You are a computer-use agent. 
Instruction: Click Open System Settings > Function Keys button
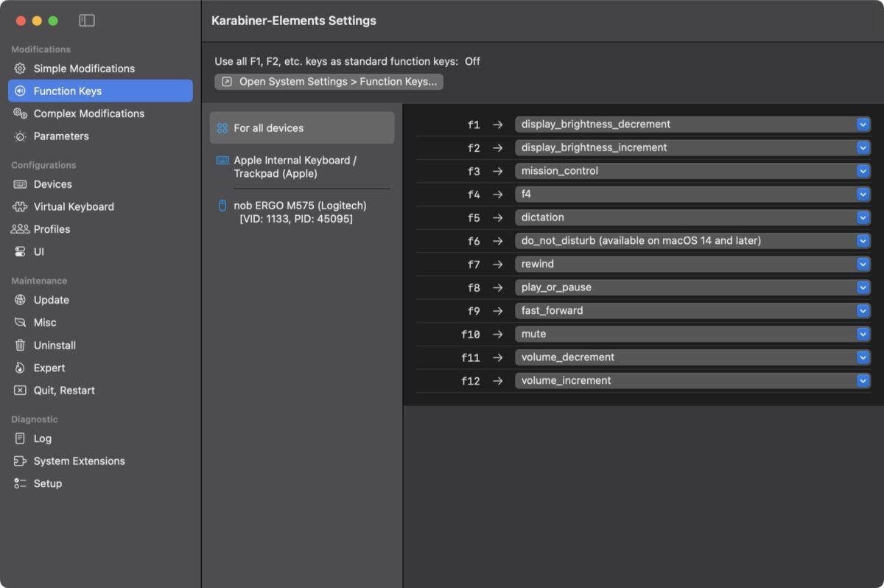pyautogui.click(x=329, y=82)
